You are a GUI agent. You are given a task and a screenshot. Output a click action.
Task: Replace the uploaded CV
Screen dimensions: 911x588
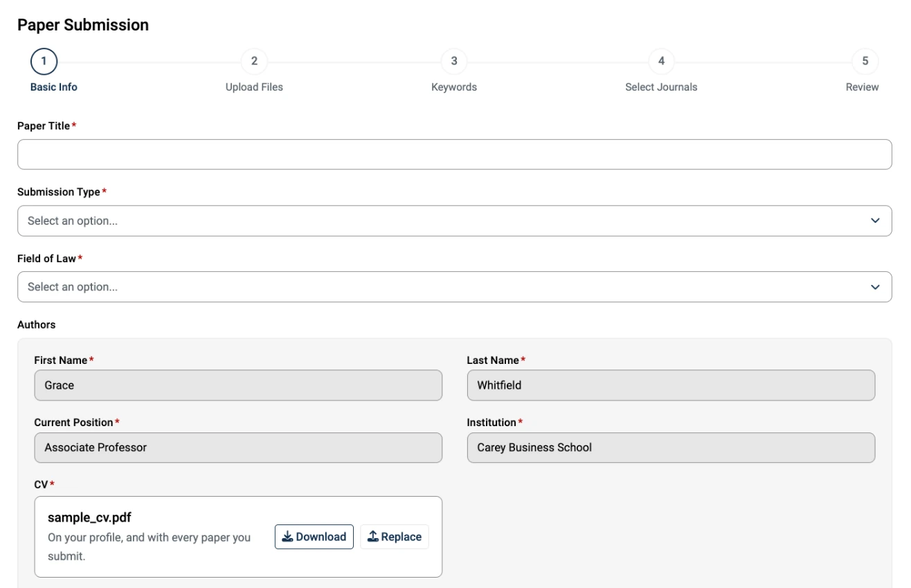tap(395, 537)
